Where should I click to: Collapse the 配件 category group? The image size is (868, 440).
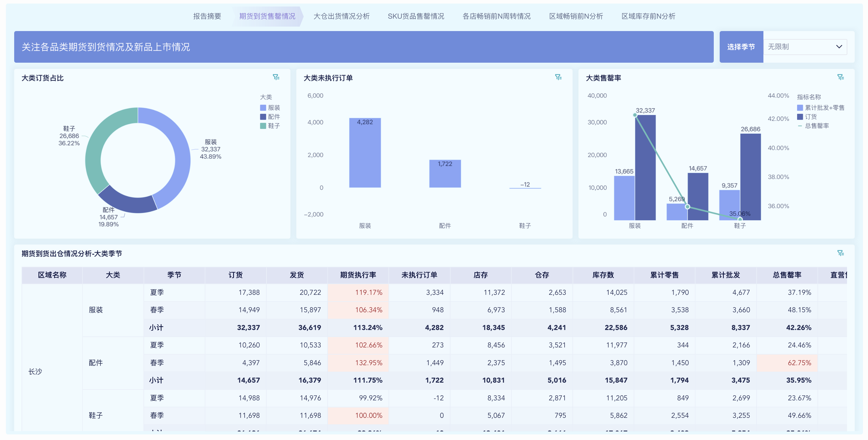point(96,363)
